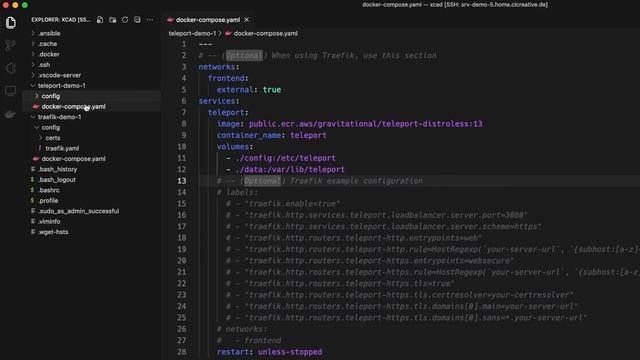Open the .profile file
640x360 pixels.
(48, 200)
